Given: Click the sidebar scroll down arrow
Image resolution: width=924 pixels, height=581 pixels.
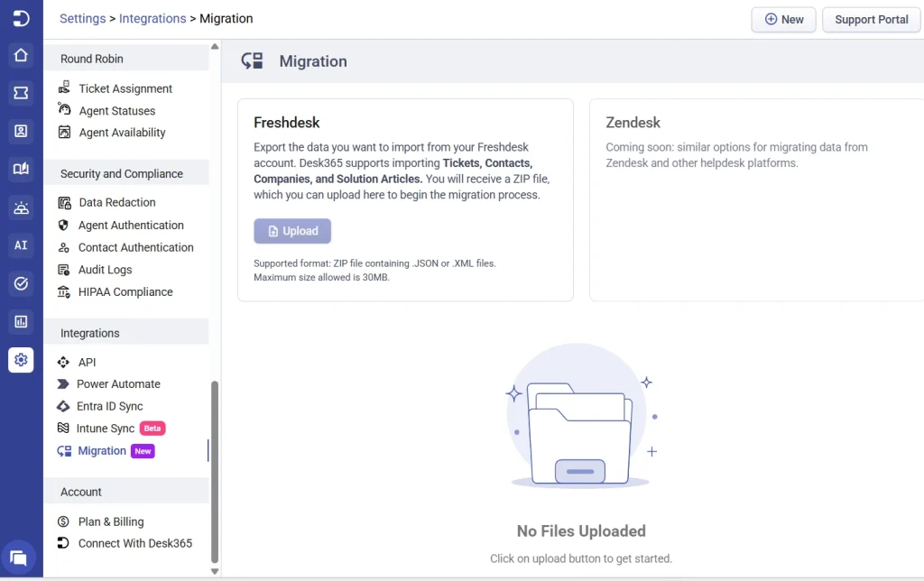Looking at the screenshot, I should pyautogui.click(x=215, y=571).
